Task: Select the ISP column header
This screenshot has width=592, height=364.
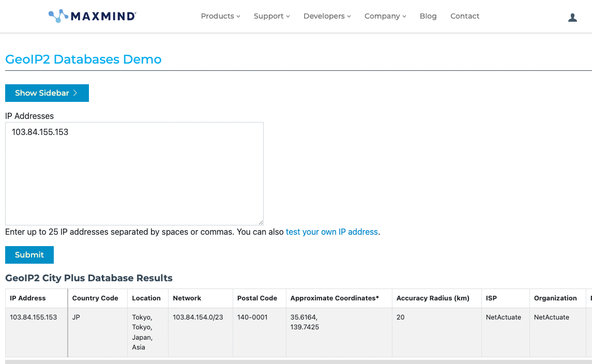Action: [506, 298]
